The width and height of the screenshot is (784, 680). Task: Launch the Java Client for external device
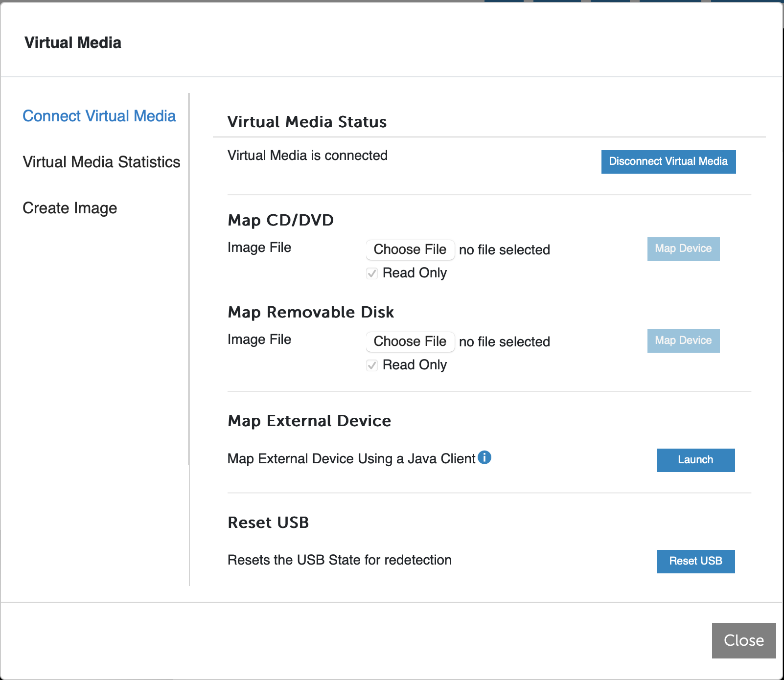(x=695, y=460)
